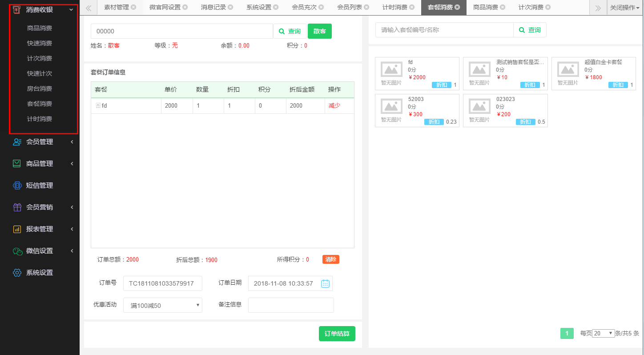644x355 pixels.
Task: Click the green 散客 button
Action: pyautogui.click(x=320, y=31)
